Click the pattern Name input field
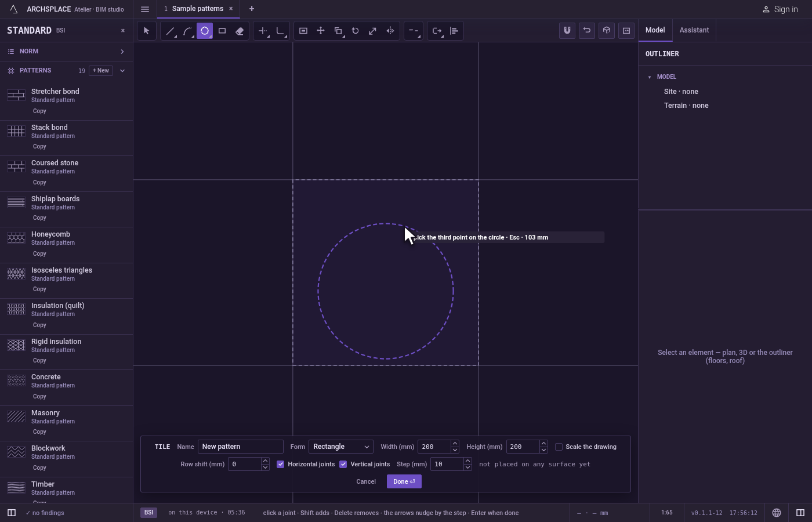812x522 pixels. click(241, 447)
